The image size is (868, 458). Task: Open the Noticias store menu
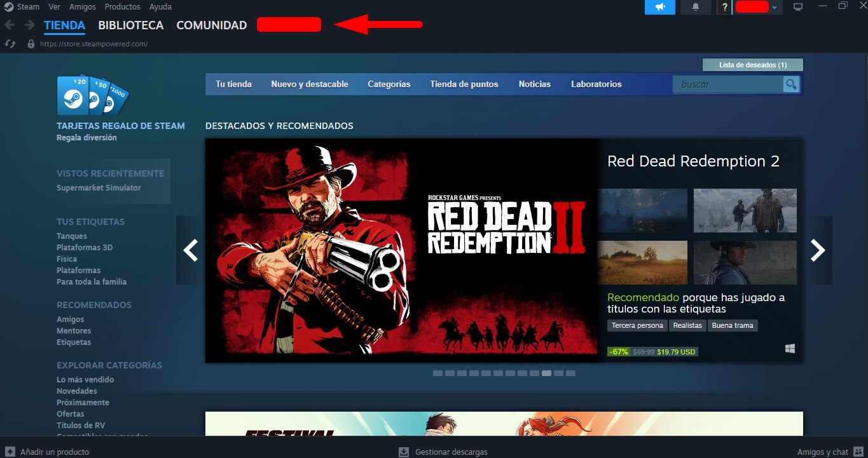pyautogui.click(x=535, y=84)
